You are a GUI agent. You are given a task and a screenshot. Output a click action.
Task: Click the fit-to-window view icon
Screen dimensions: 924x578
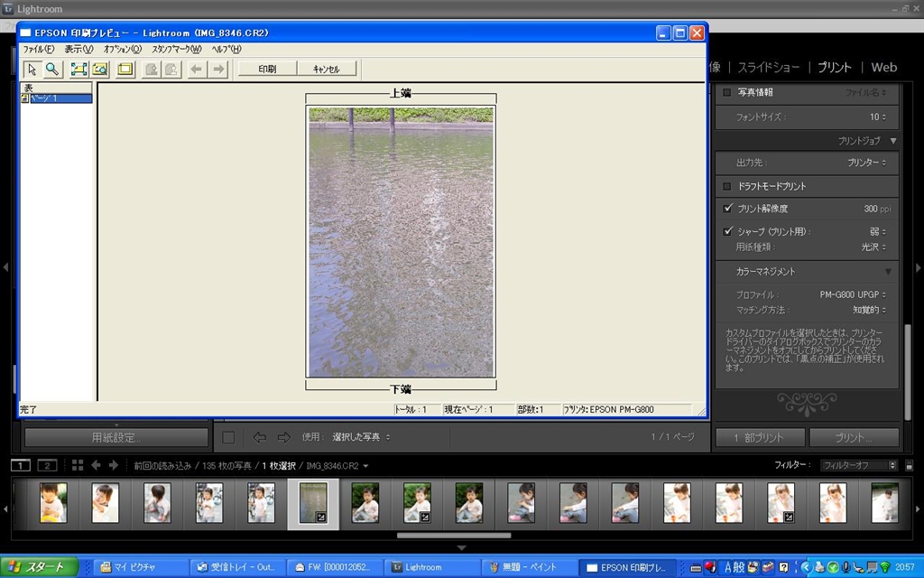(79, 69)
